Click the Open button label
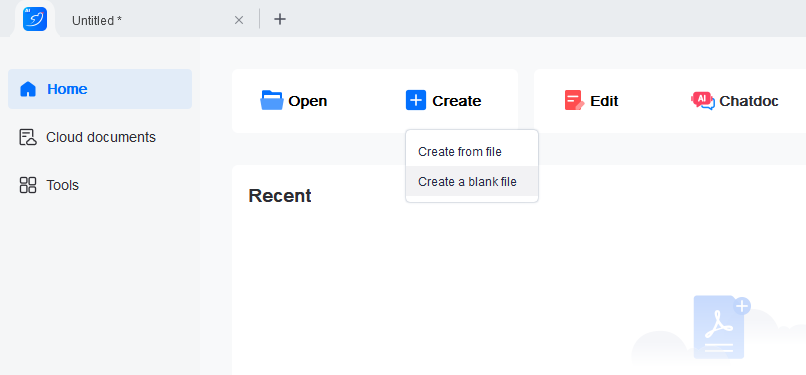Viewport: 806px width, 375px height. point(307,101)
